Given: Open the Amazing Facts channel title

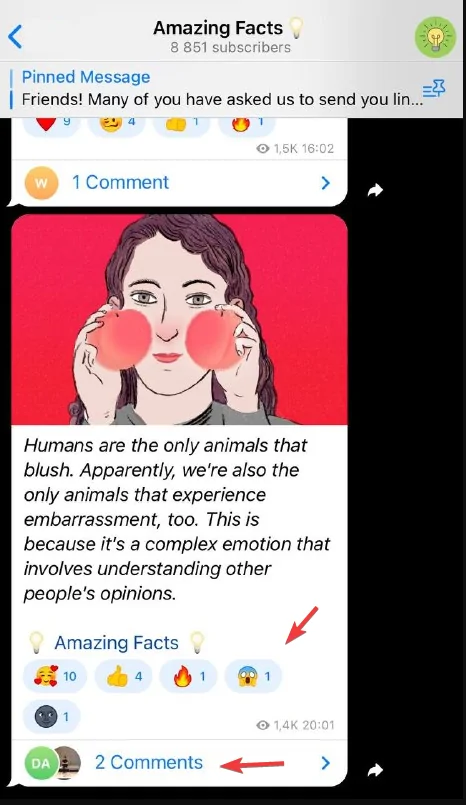Looking at the screenshot, I should point(218,28).
